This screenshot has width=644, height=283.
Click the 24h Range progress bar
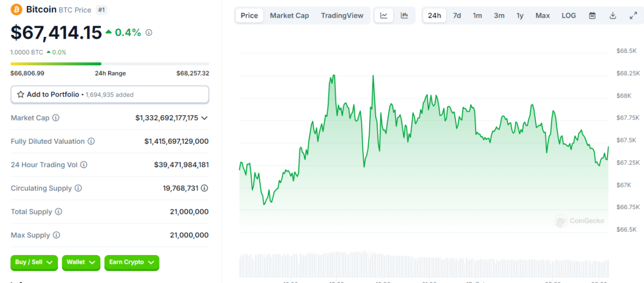coord(109,64)
